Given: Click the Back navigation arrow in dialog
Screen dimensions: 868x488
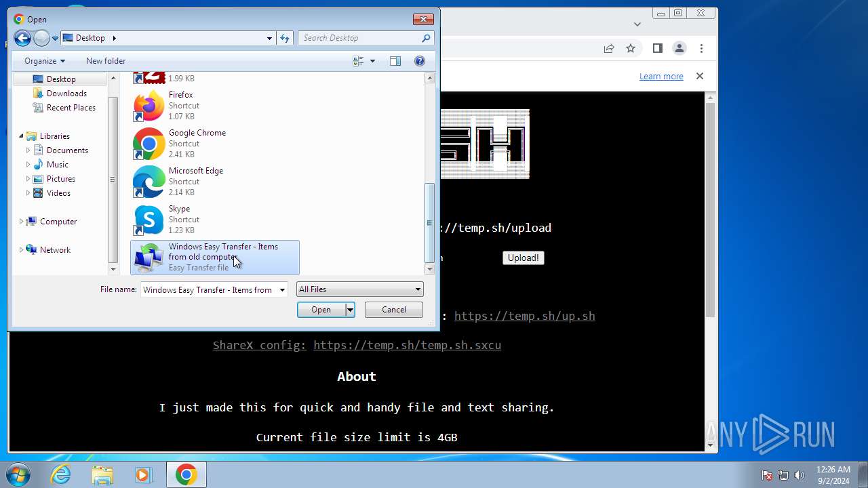Looking at the screenshot, I should (x=22, y=38).
